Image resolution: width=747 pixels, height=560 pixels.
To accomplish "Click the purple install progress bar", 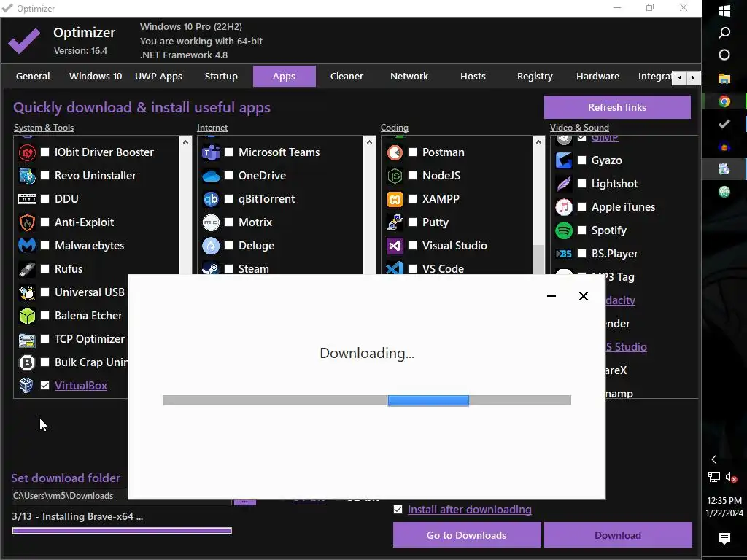I will click(122, 531).
